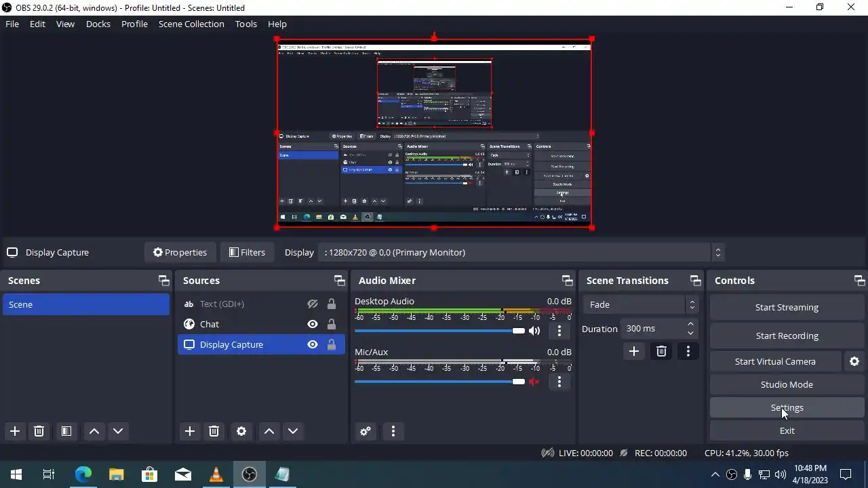Open Audio Mixer menu three-dot icon

tap(393, 431)
